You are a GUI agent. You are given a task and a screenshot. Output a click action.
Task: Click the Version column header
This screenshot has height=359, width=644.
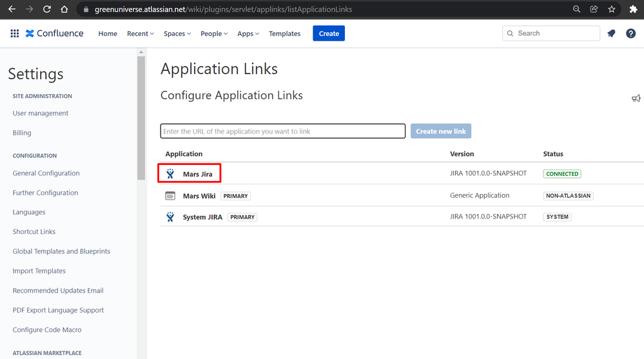[x=462, y=153]
